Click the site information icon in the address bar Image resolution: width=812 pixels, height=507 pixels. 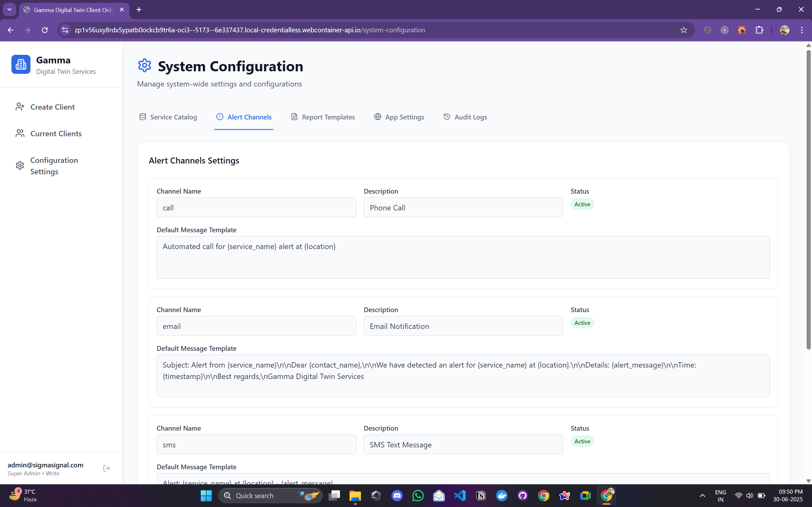[x=65, y=30]
